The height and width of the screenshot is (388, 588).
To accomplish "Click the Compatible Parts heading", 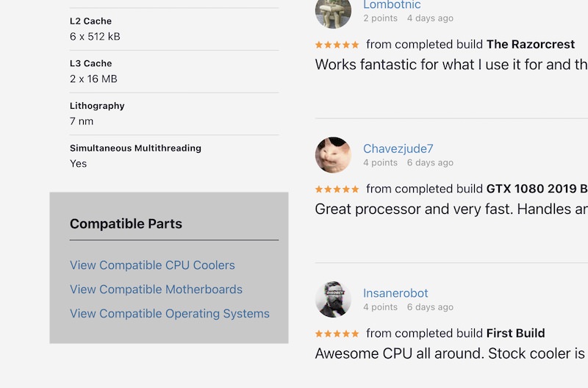I will 126,224.
